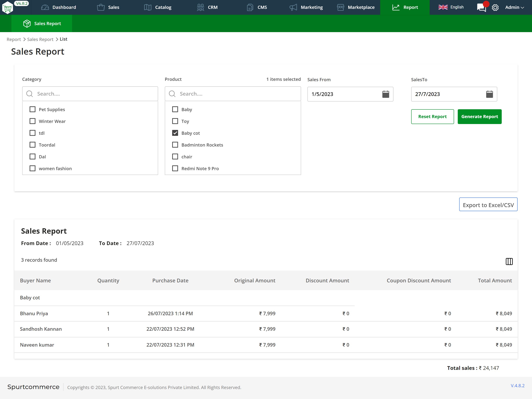The image size is (532, 399).
Task: Click the Total Amount column header
Action: [495, 281]
